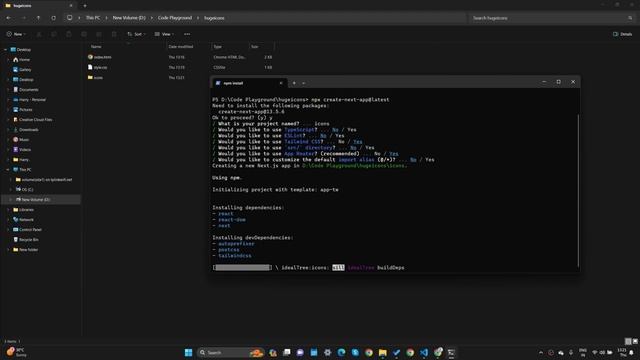Image resolution: width=640 pixels, height=360 pixels.
Task: Open Visual Studio Code from the taskbar
Action: coord(424,352)
